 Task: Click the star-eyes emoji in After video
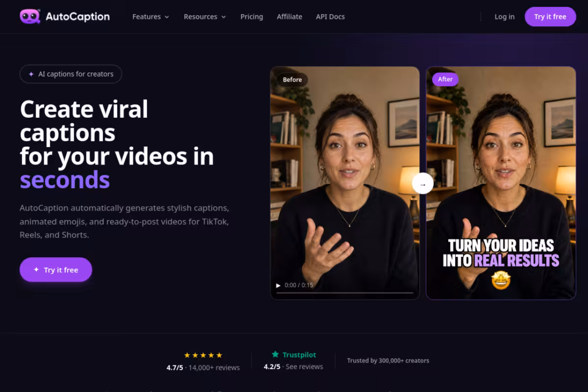pyautogui.click(x=501, y=280)
